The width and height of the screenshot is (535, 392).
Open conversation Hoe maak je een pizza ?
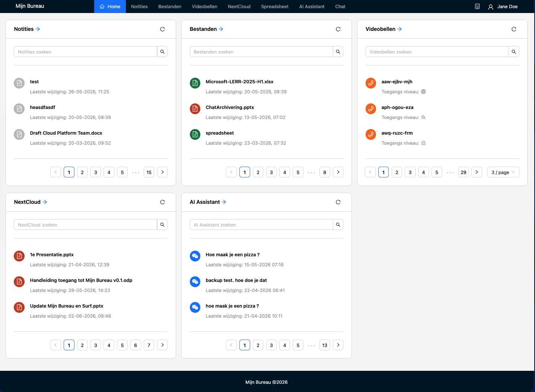pyautogui.click(x=233, y=255)
